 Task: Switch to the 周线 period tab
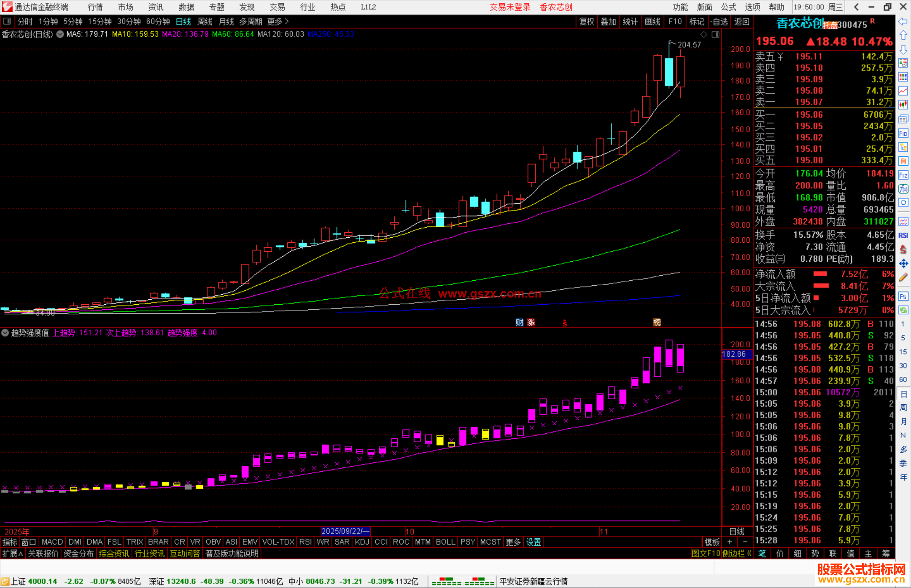tap(205, 21)
